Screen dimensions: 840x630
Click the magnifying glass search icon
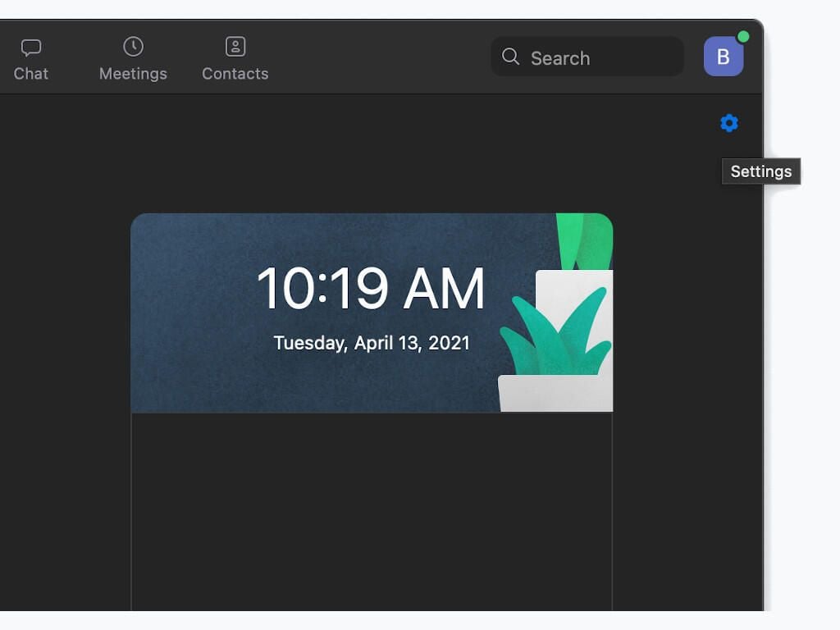tap(510, 57)
